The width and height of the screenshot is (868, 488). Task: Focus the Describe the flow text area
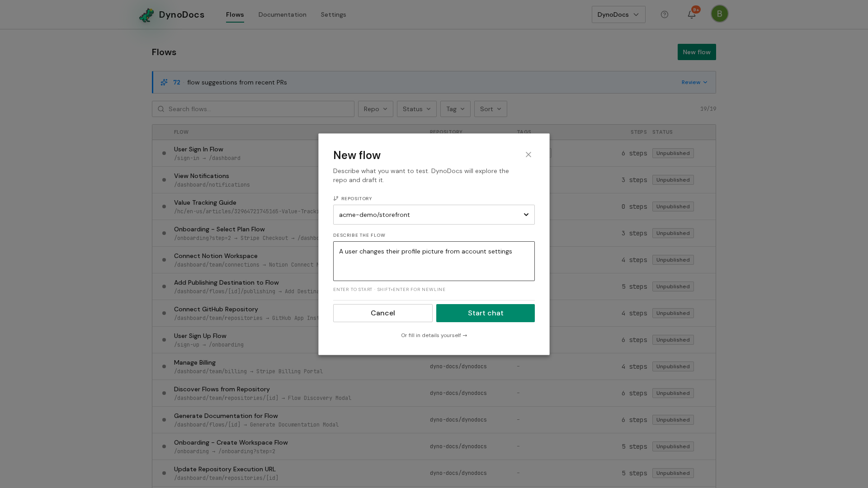pos(434,261)
